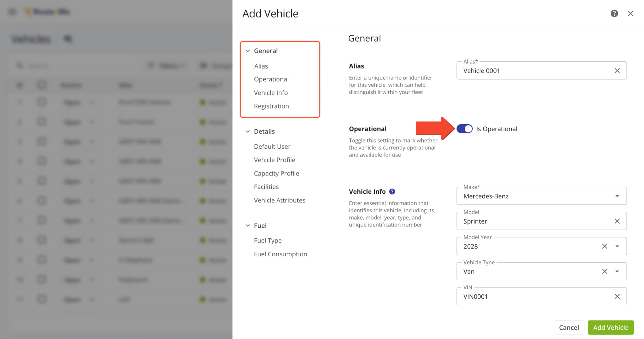Viewport: 644px width, 339px height.
Task: Clear the Vehicle Type field with its X
Action: click(604, 271)
